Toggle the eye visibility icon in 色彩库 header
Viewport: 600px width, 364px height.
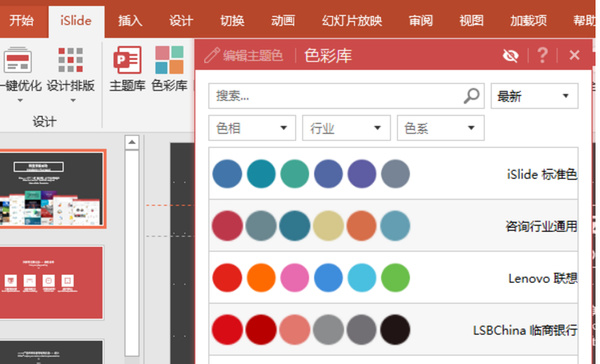pyautogui.click(x=510, y=56)
